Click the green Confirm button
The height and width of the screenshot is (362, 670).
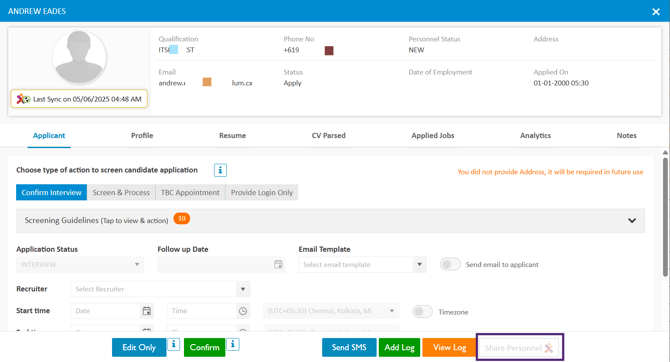[205, 347]
